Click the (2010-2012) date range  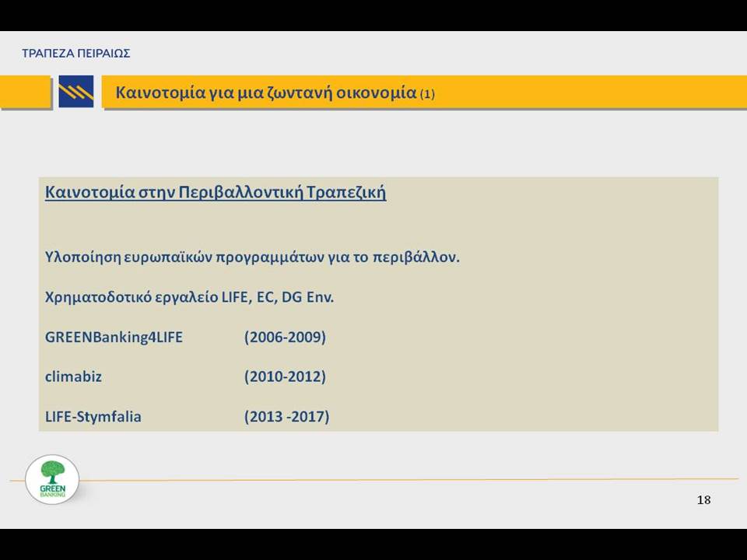coord(285,376)
